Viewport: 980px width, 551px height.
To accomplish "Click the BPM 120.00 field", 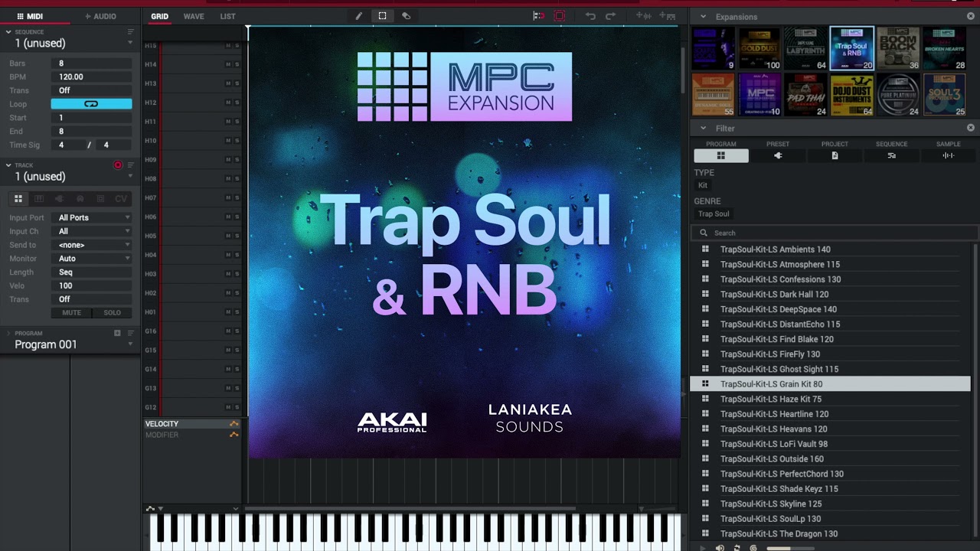I will [x=91, y=77].
